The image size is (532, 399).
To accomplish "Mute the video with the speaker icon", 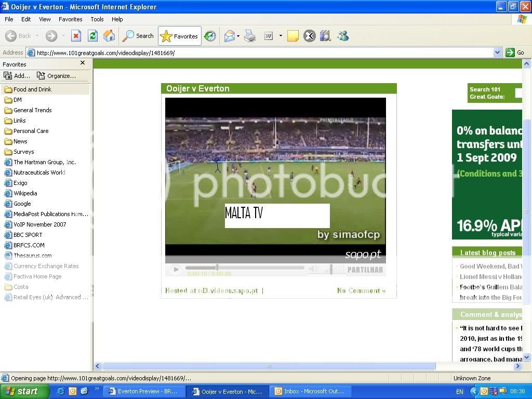I will click(313, 269).
